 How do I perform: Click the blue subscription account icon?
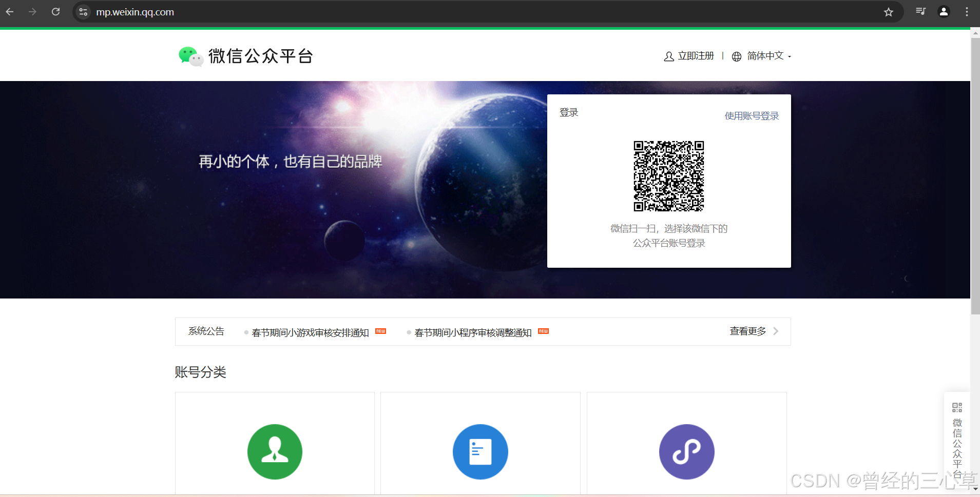481,452
